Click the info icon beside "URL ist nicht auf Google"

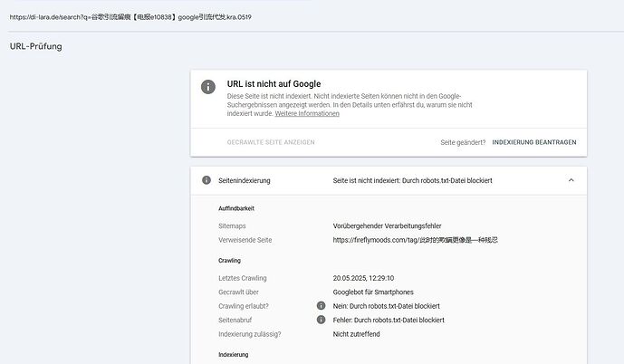[208, 87]
